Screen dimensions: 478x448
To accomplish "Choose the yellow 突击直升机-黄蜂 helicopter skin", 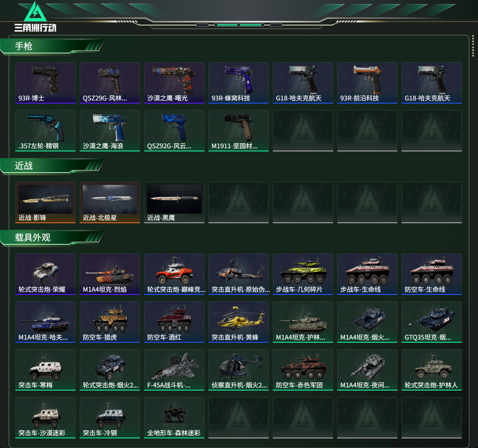I will [239, 322].
